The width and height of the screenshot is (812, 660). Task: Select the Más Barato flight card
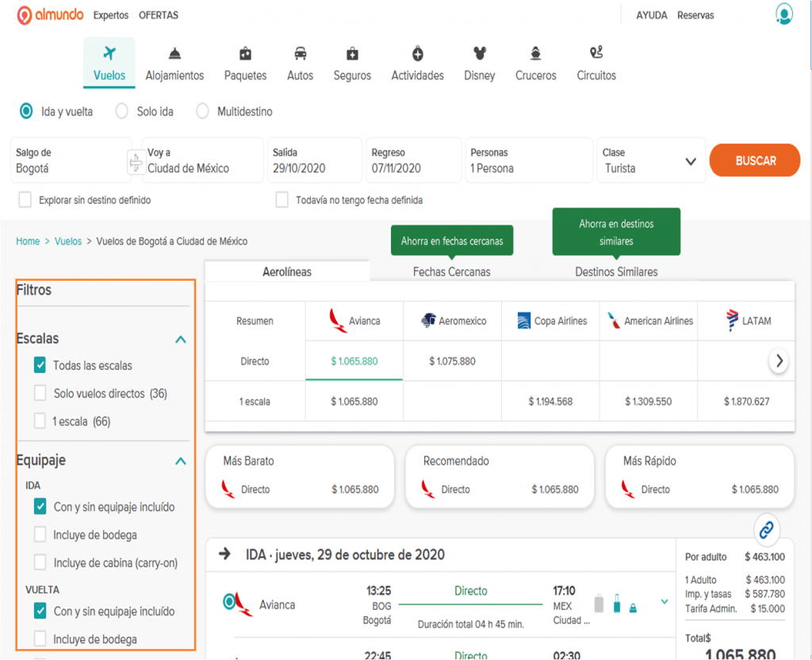click(300, 476)
